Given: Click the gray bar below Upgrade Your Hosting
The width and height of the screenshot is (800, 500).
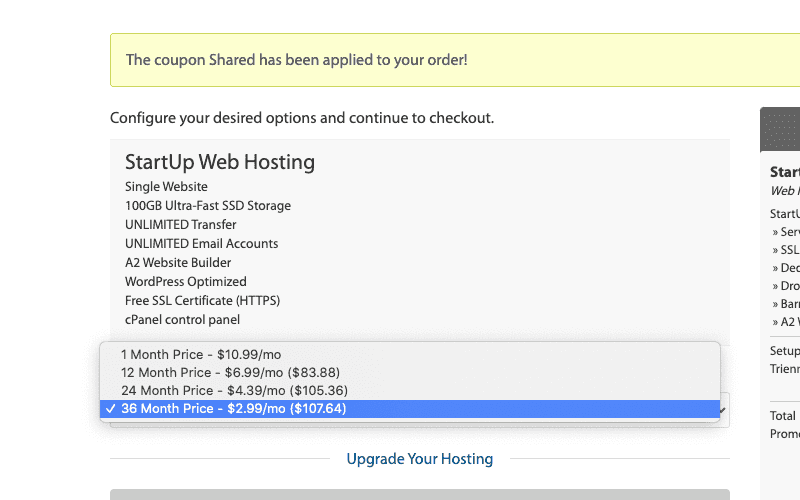Looking at the screenshot, I should tap(419, 494).
